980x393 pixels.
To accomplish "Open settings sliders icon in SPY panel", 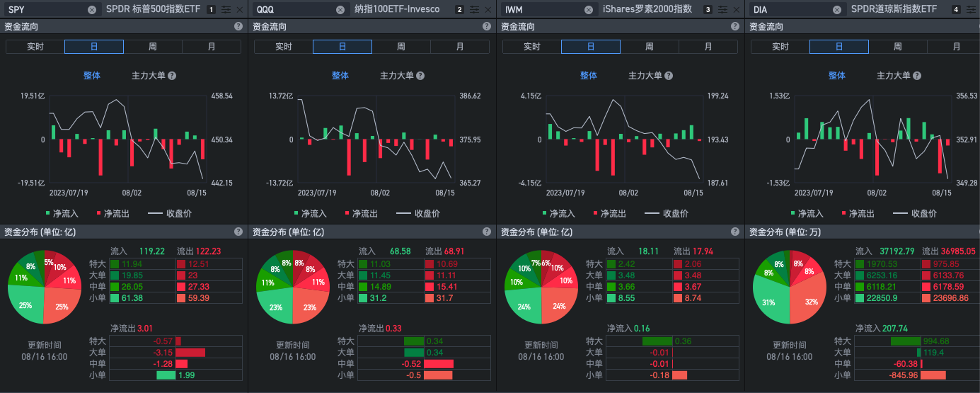I will (226, 10).
